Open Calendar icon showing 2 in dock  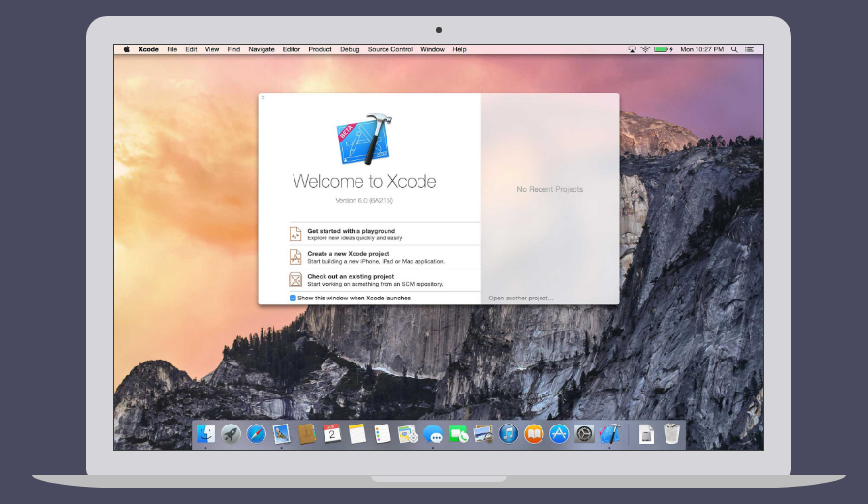[332, 433]
